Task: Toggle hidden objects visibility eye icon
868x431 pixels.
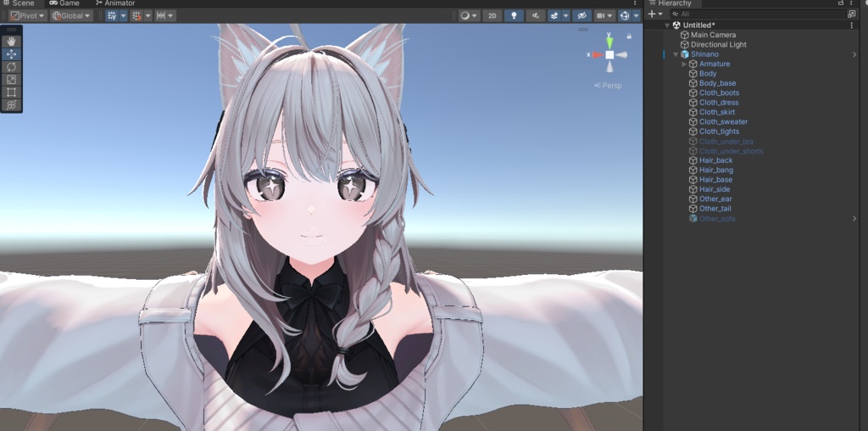Action: tap(581, 15)
